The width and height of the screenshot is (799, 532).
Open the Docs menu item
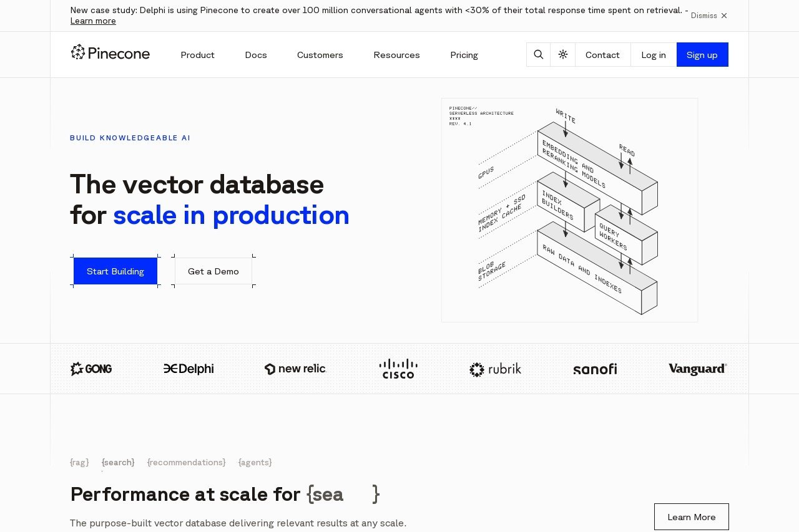click(x=256, y=55)
